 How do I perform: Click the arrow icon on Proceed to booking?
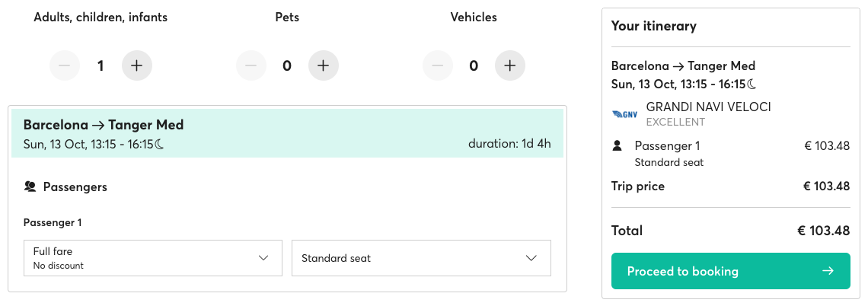828,271
